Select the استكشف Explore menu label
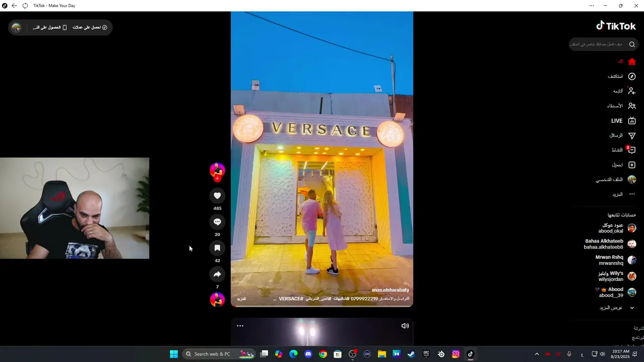 coord(615,76)
